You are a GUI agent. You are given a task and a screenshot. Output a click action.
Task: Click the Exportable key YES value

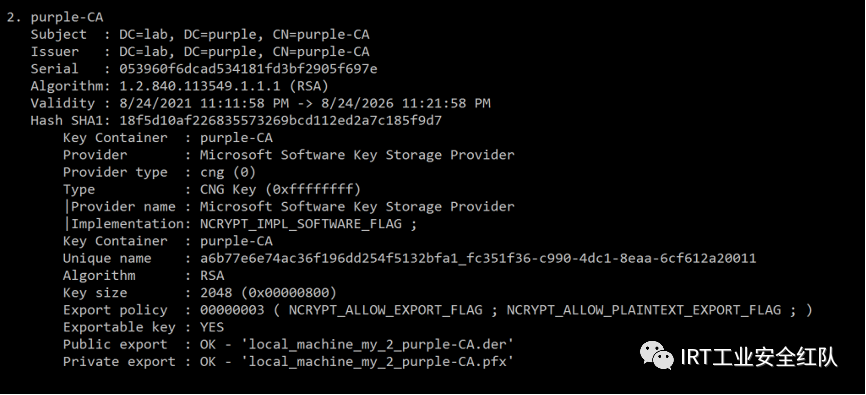212,327
